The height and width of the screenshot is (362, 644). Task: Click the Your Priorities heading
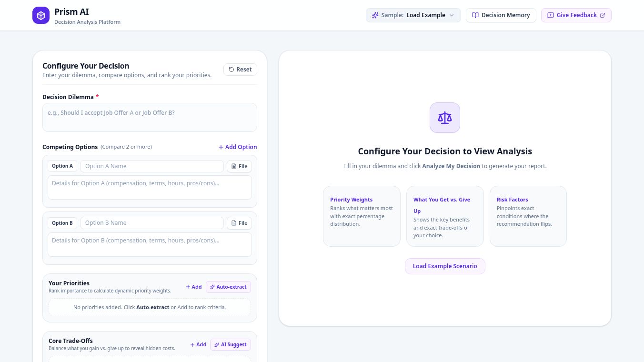(x=69, y=283)
